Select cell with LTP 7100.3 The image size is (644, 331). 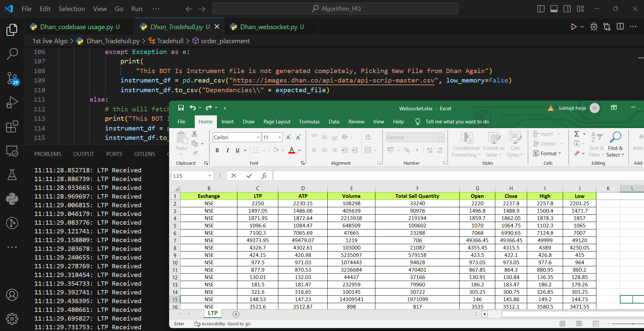(258, 233)
